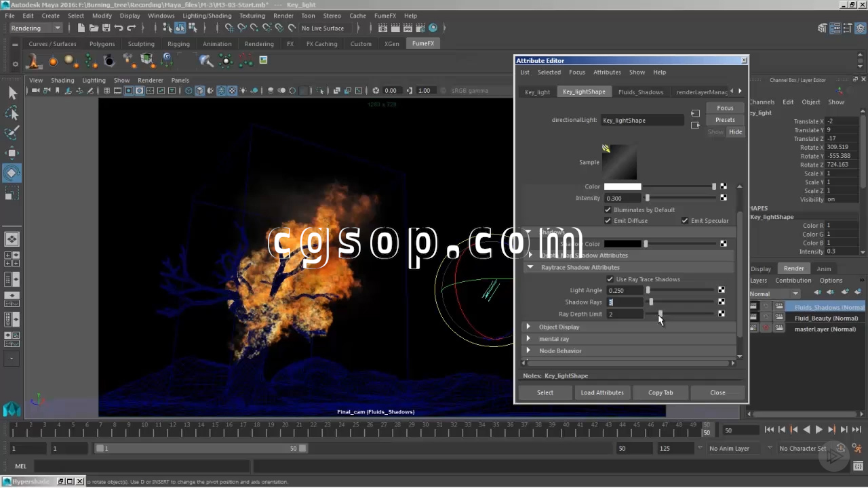Image resolution: width=868 pixels, height=488 pixels.
Task: Activate the Rotate tool in the left toolbox
Action: pos(12,173)
